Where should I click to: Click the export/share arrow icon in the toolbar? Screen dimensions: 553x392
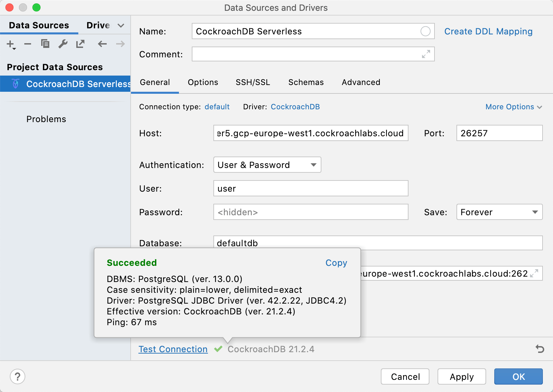click(x=80, y=44)
